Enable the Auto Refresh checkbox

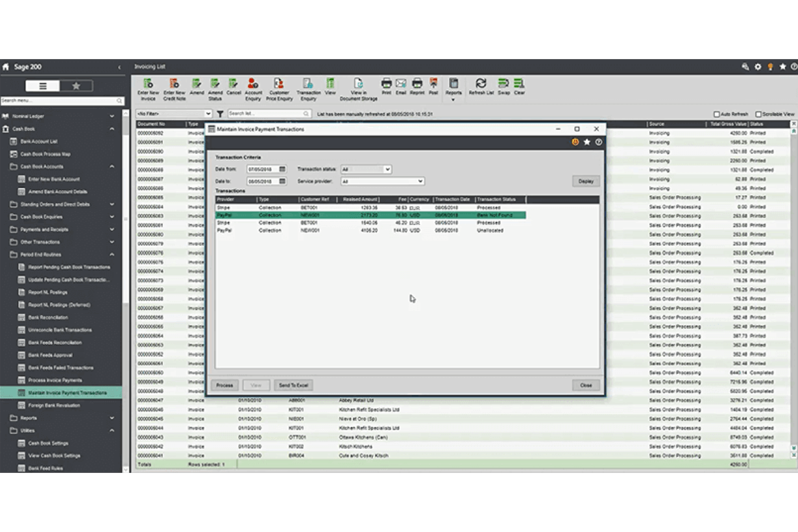pos(716,113)
